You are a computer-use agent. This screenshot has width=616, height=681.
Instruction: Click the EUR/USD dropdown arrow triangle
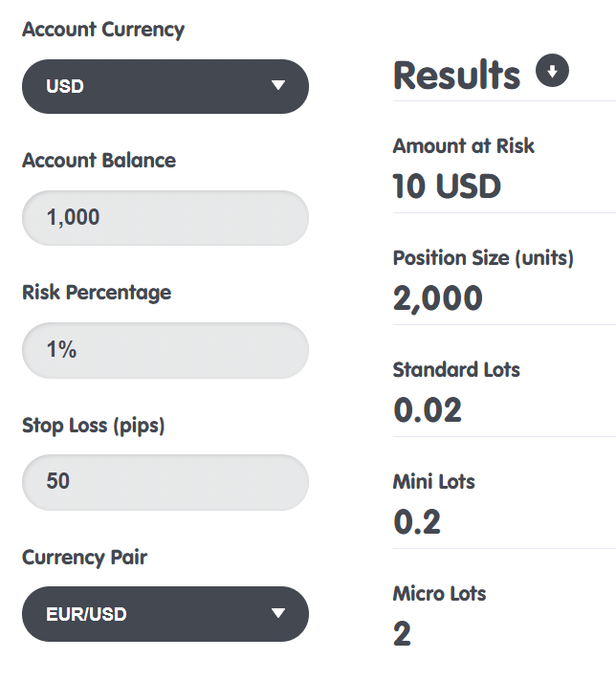point(278,613)
